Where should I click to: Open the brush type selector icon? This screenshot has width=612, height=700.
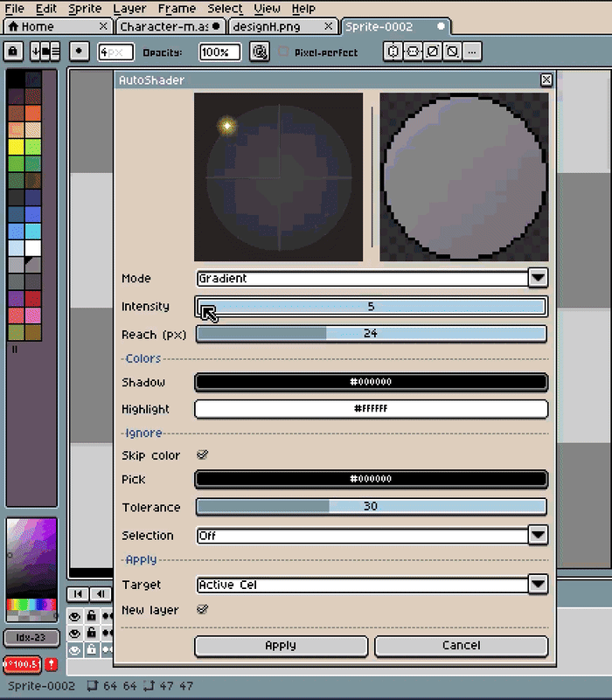point(45,52)
